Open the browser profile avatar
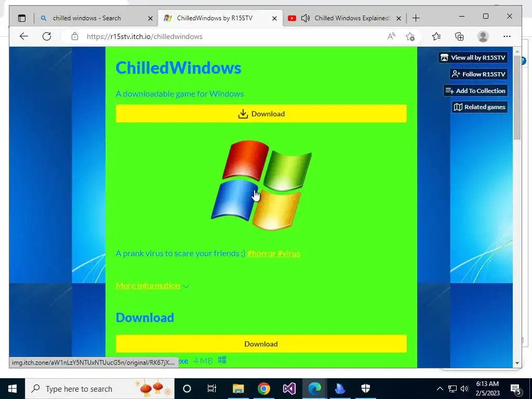 [483, 36]
